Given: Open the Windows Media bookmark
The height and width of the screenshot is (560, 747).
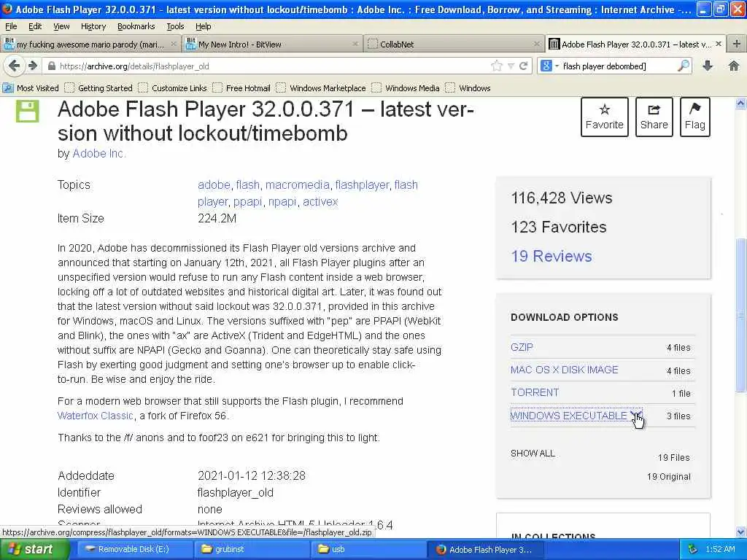Looking at the screenshot, I should [406, 88].
